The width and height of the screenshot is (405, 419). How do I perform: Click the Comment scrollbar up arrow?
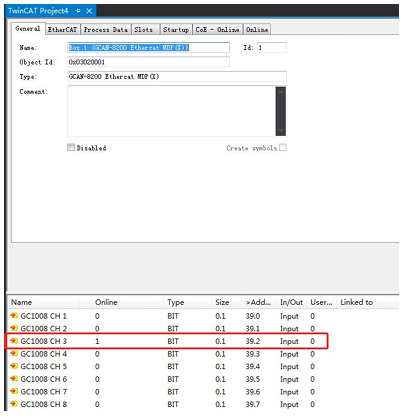click(281, 92)
